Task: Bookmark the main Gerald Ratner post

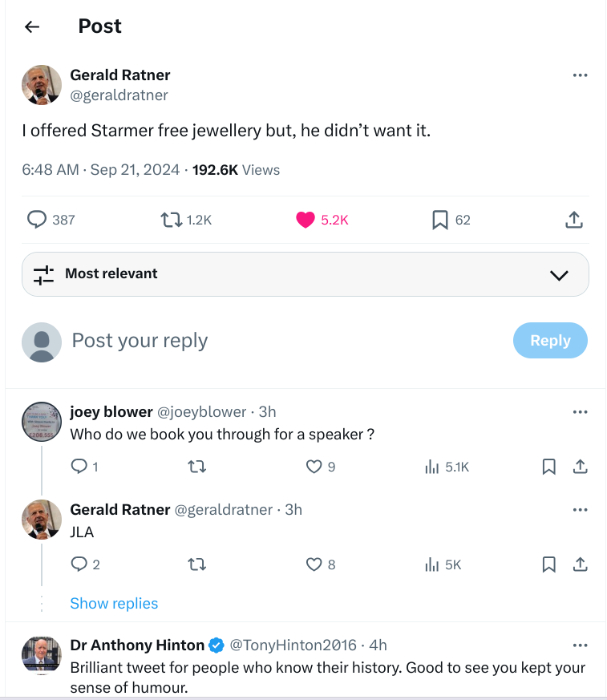Action: click(x=439, y=220)
